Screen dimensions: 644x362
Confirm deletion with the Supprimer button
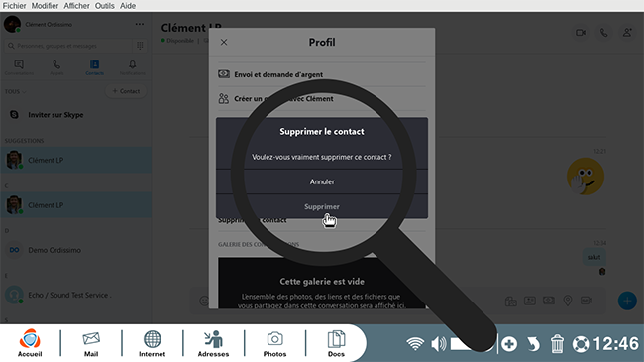click(322, 206)
